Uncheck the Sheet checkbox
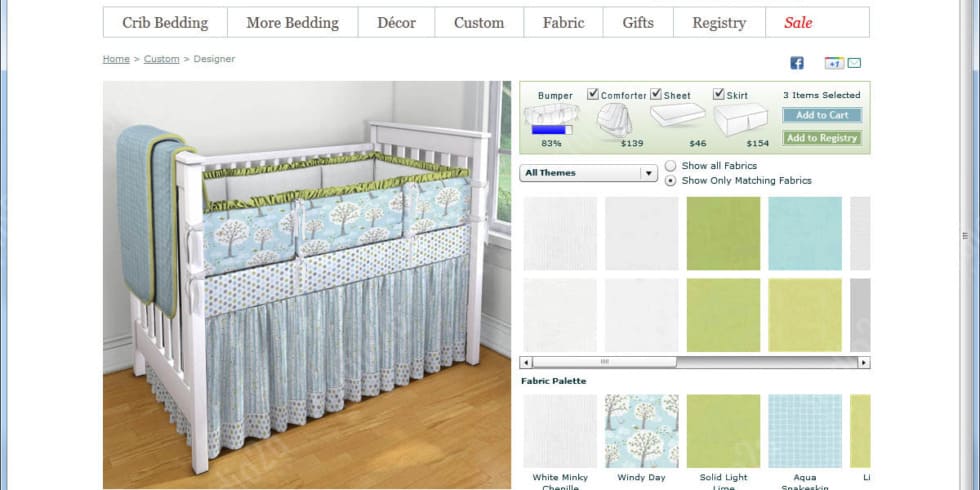The width and height of the screenshot is (980, 490). [x=656, y=94]
